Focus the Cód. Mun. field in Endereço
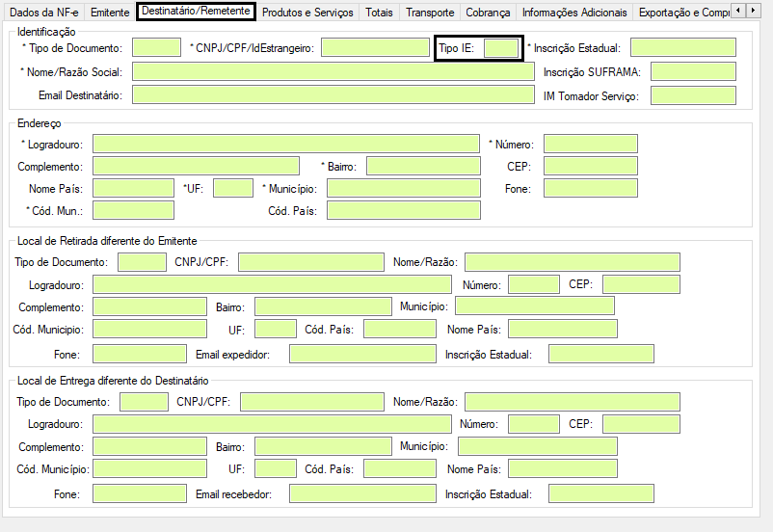Screen dimensions: 773x532 tap(133, 210)
